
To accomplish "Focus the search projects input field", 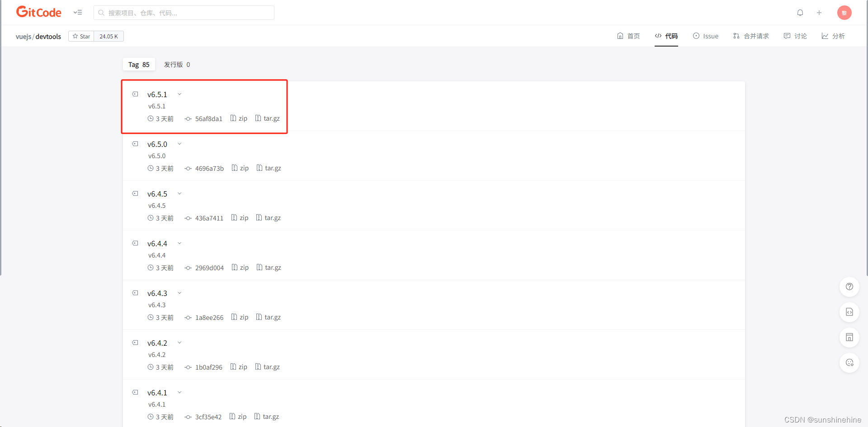I will (184, 13).
